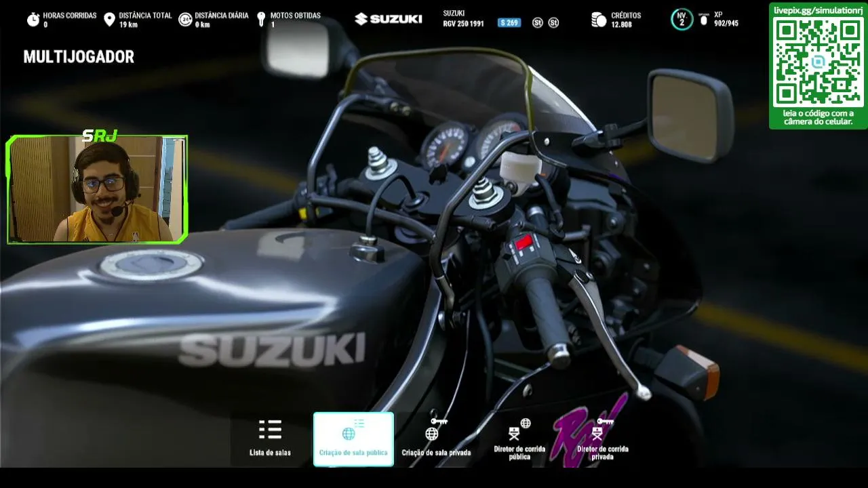Open the Lista de salas menu option
868x488 pixels.
pos(270,439)
